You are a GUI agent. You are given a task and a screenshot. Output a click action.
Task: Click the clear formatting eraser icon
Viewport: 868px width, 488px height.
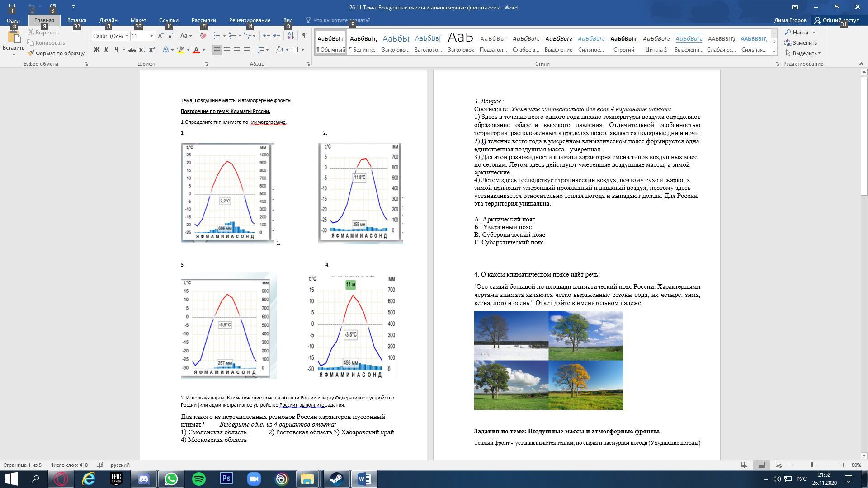pos(203,36)
